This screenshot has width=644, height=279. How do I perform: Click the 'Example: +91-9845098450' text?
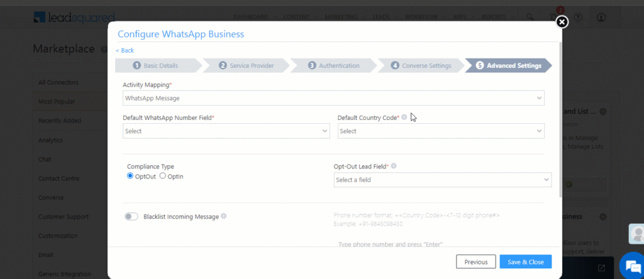369,224
